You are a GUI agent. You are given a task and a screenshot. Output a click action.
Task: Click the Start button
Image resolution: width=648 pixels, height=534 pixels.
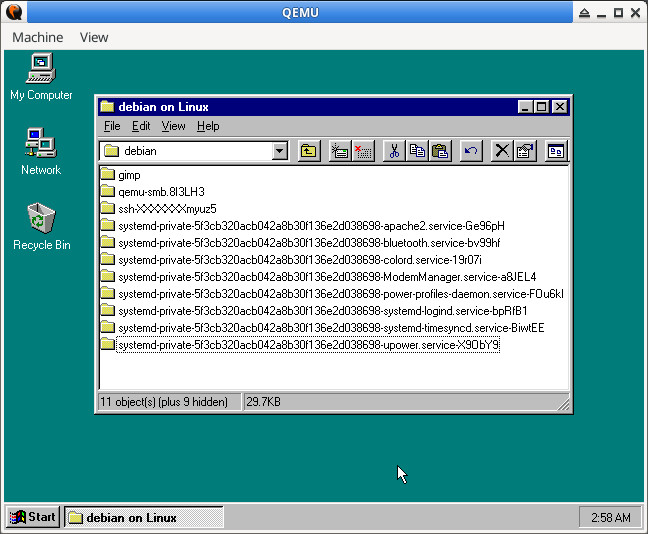point(33,517)
